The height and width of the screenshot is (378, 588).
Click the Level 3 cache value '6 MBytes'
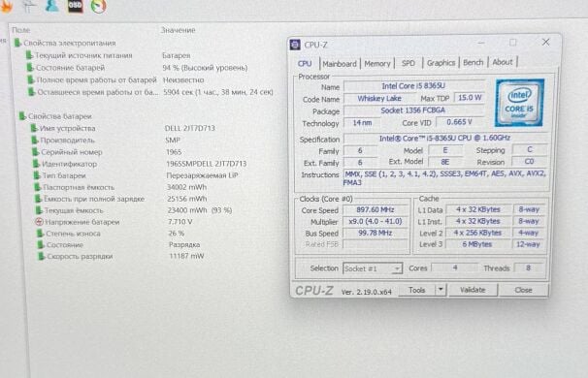pyautogui.click(x=477, y=244)
